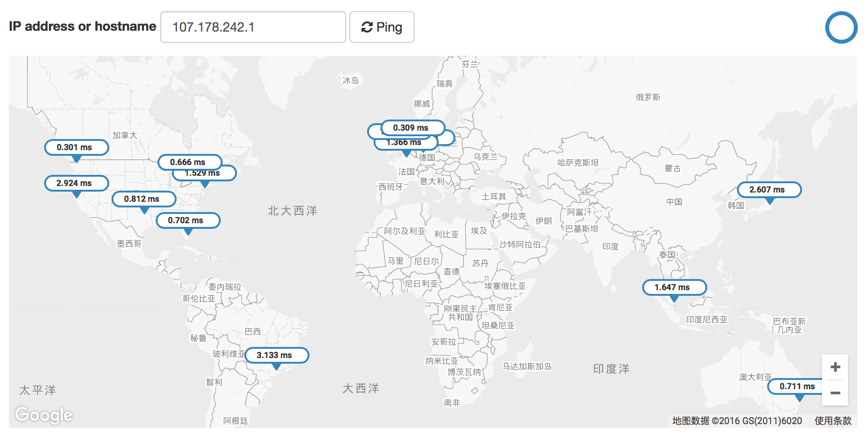
Task: Select the 0.812 ms ping marker
Action: [144, 199]
